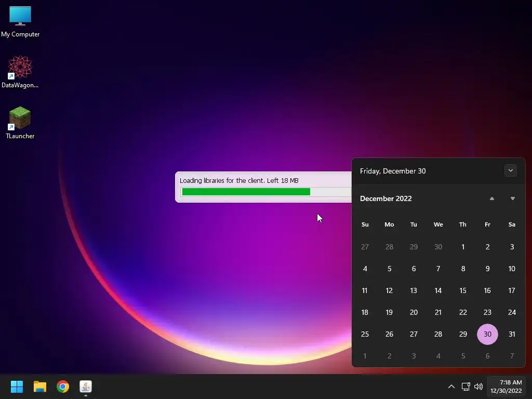The width and height of the screenshot is (532, 399).
Task: Select December 1 in the calendar
Action: pyautogui.click(x=463, y=247)
